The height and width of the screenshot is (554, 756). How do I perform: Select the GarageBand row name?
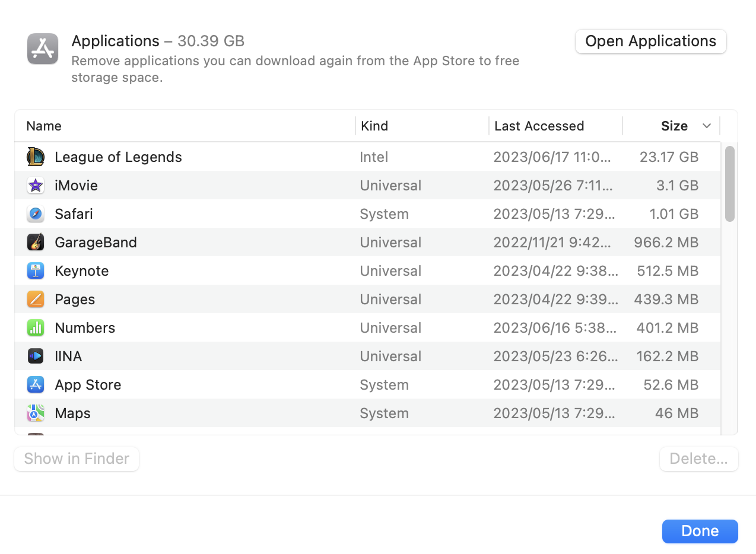(96, 243)
